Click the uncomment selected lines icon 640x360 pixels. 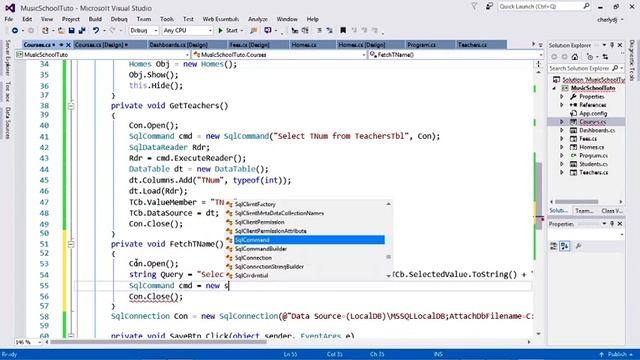pyautogui.click(x=329, y=31)
